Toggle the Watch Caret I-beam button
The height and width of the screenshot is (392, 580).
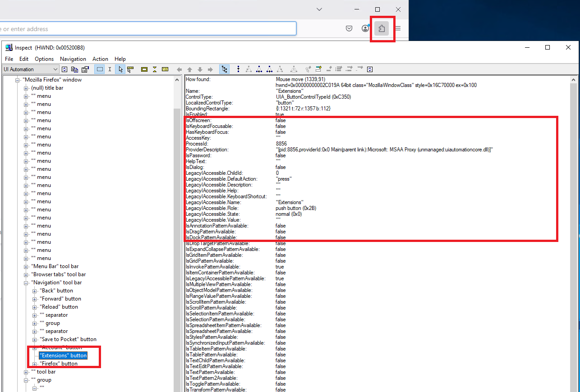click(x=110, y=69)
